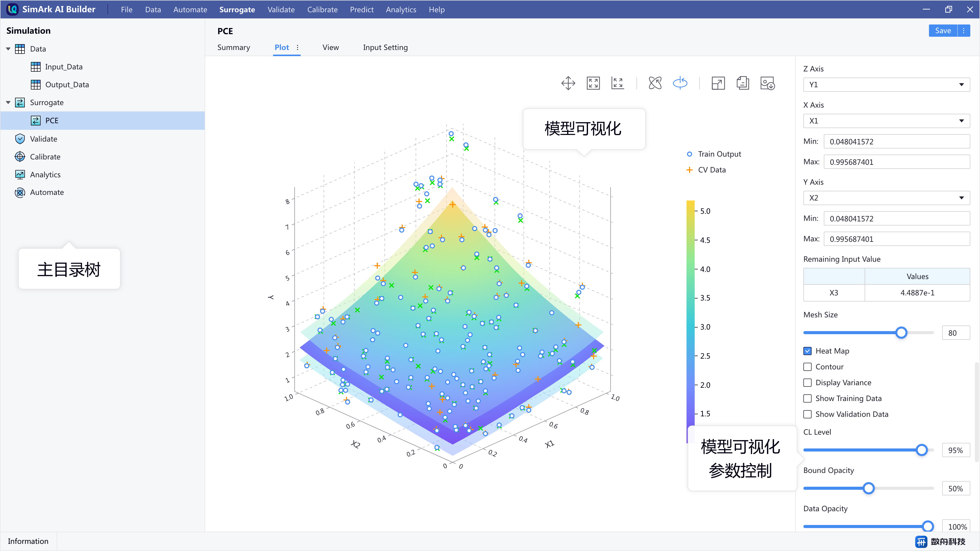Click the SimArk AI Builder logo
The height and width of the screenshot is (551, 980).
[13, 9]
